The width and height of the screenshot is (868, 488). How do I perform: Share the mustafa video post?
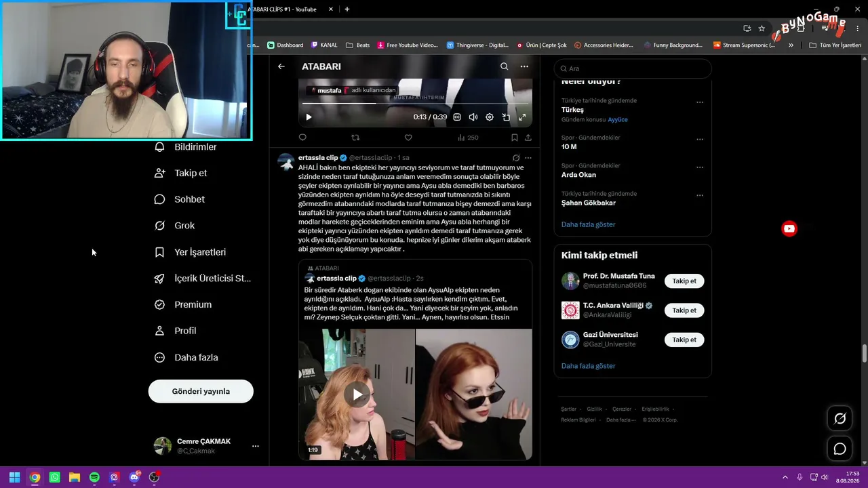pyautogui.click(x=528, y=138)
